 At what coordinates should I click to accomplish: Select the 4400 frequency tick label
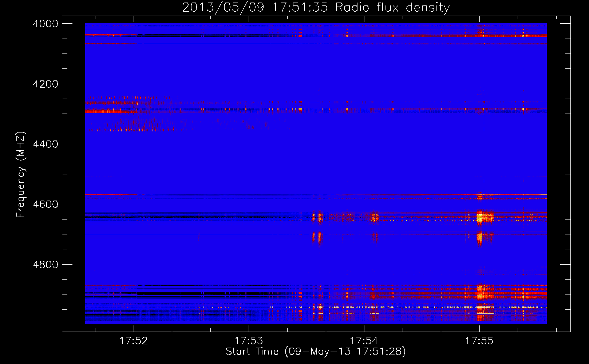[46, 144]
